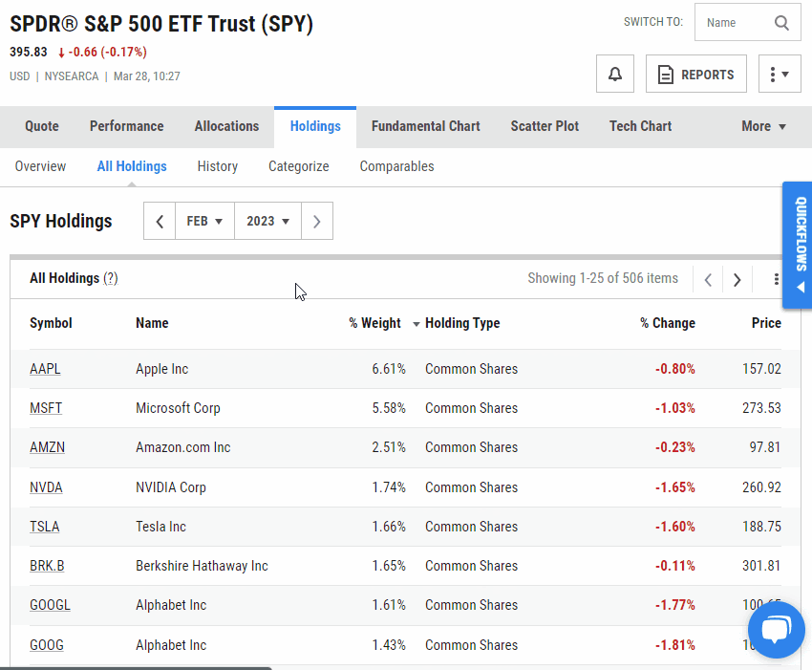This screenshot has width=812, height=670.
Task: Go to next month arrow
Action: [316, 222]
